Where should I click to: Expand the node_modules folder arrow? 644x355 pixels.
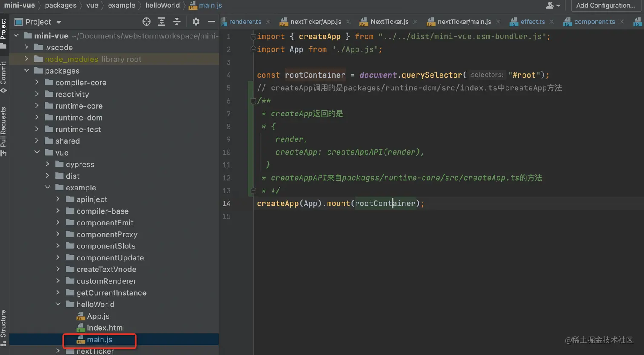pos(26,59)
